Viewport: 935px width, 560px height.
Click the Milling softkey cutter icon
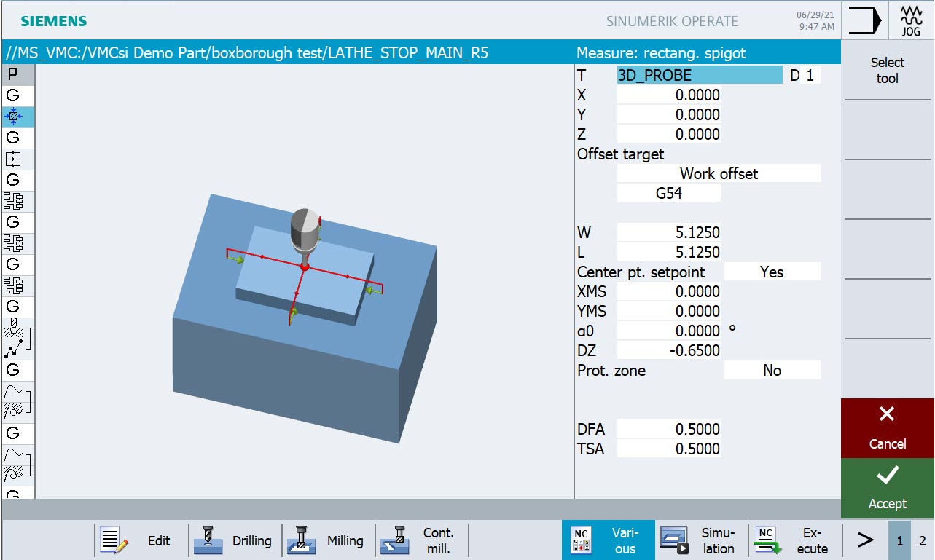(x=301, y=540)
